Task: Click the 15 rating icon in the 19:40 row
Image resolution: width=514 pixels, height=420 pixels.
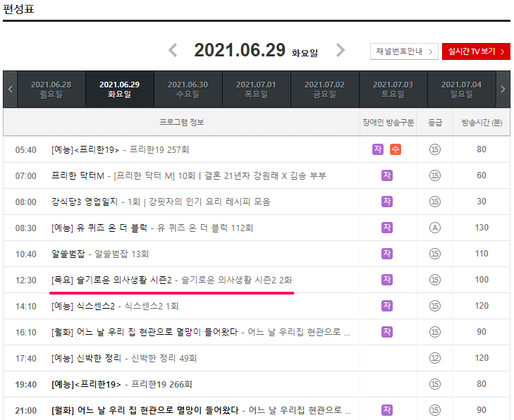Action: tap(434, 384)
